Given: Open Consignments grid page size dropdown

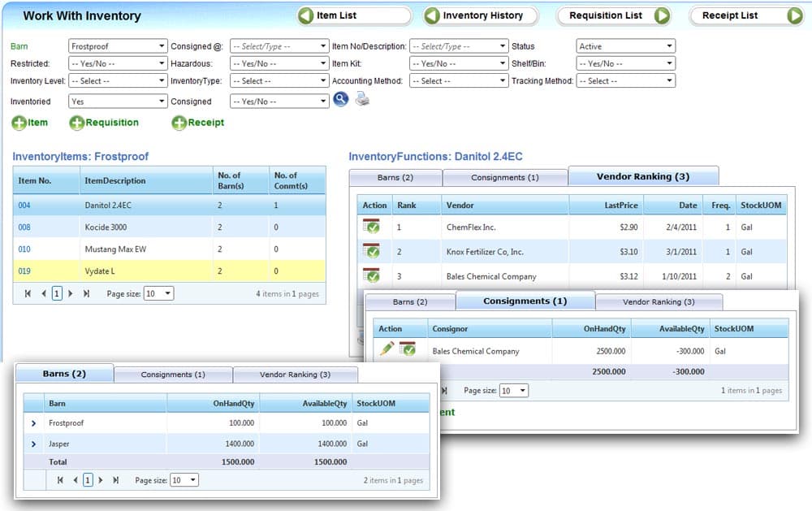Looking at the screenshot, I should (x=514, y=391).
